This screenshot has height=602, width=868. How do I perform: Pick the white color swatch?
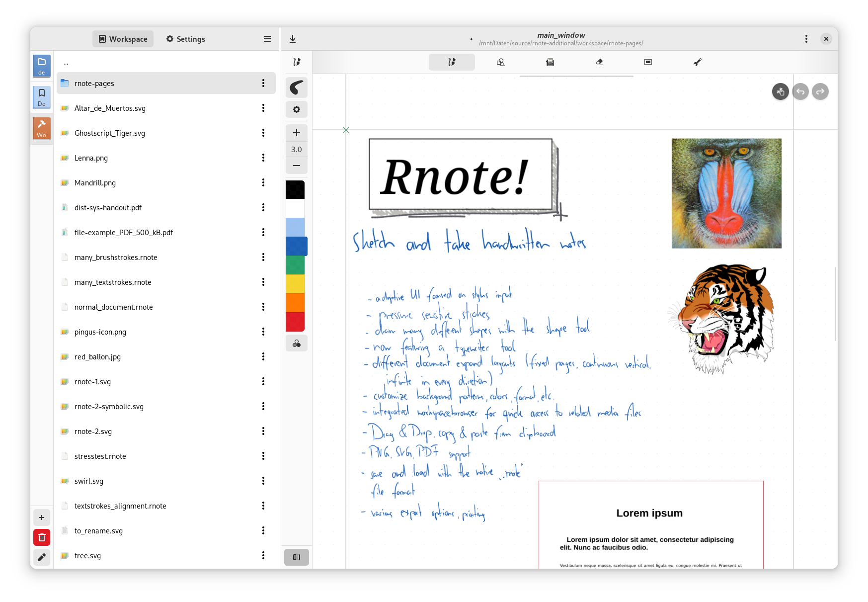[295, 209]
